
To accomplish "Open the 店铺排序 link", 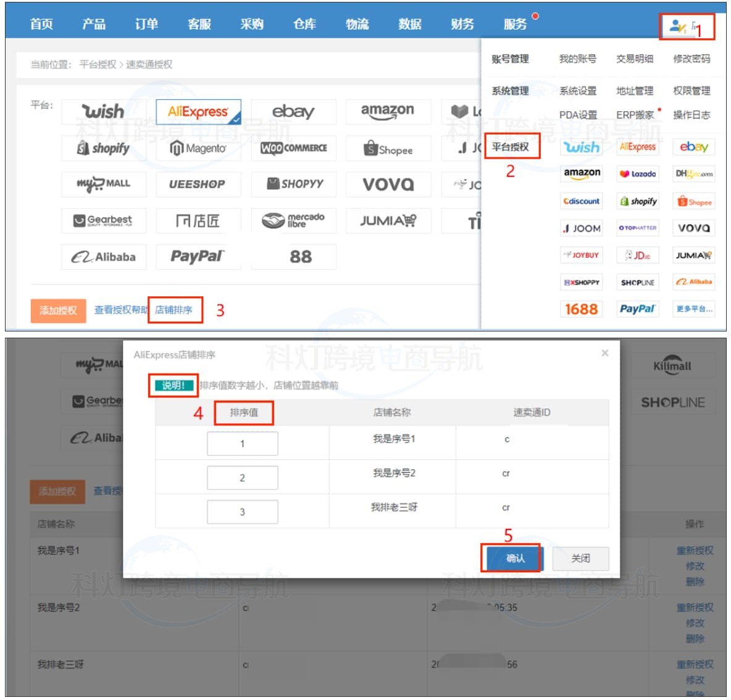I will pyautogui.click(x=173, y=310).
